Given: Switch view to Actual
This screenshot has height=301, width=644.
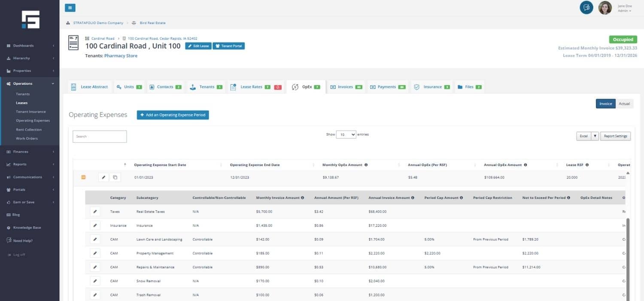Looking at the screenshot, I should click(624, 104).
